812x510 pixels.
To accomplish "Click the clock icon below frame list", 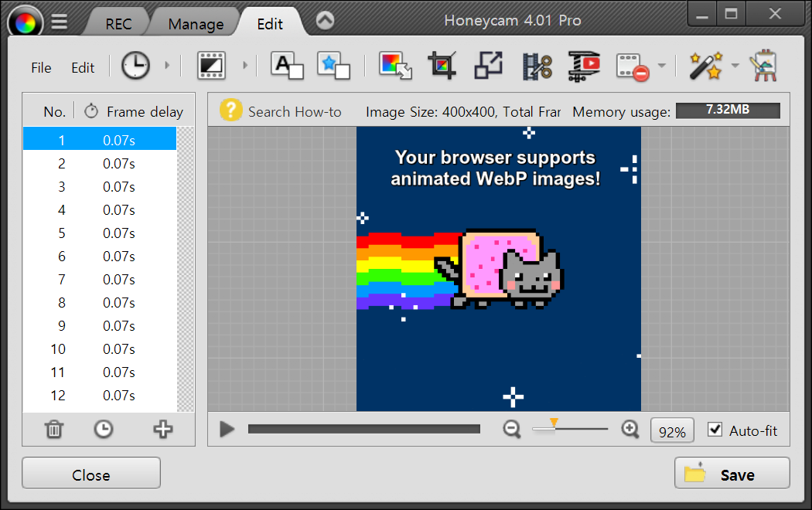I will (x=104, y=430).
